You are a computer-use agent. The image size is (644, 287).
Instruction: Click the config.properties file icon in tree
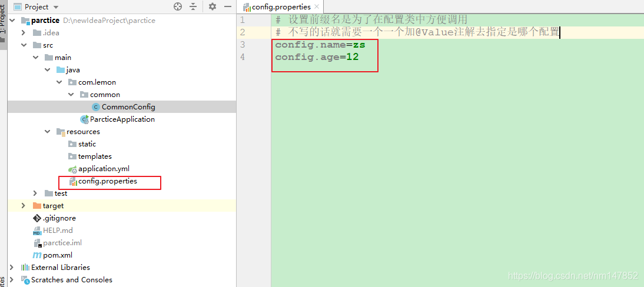pyautogui.click(x=72, y=181)
